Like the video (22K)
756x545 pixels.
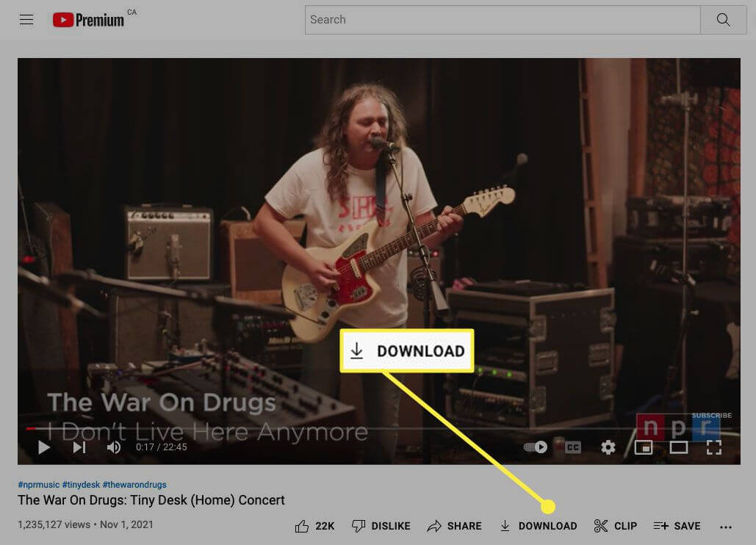click(x=314, y=526)
